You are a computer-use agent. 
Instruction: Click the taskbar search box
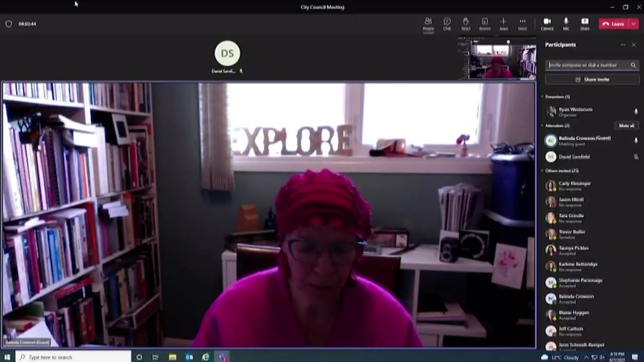74,357
